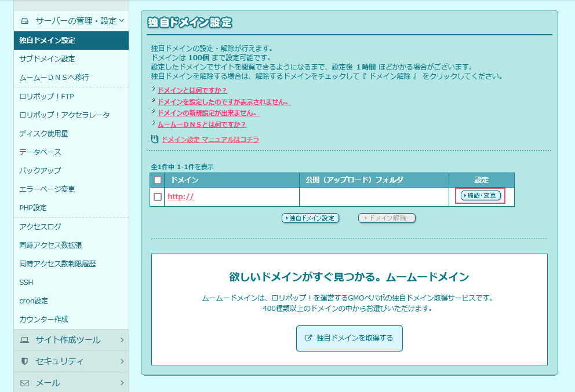Click the envelope icon beside メール
Viewport: 575px width, 392px height.
[24, 383]
